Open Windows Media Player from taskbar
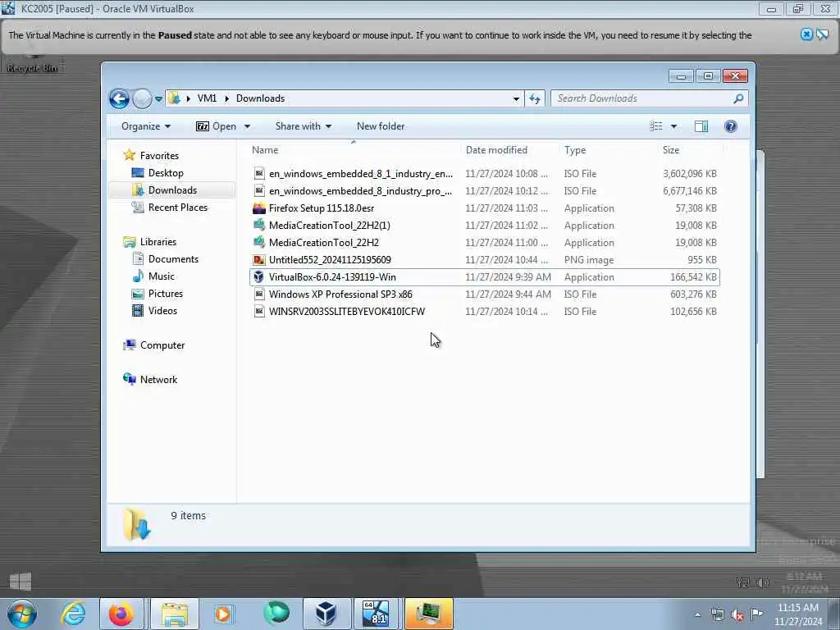 [223, 614]
